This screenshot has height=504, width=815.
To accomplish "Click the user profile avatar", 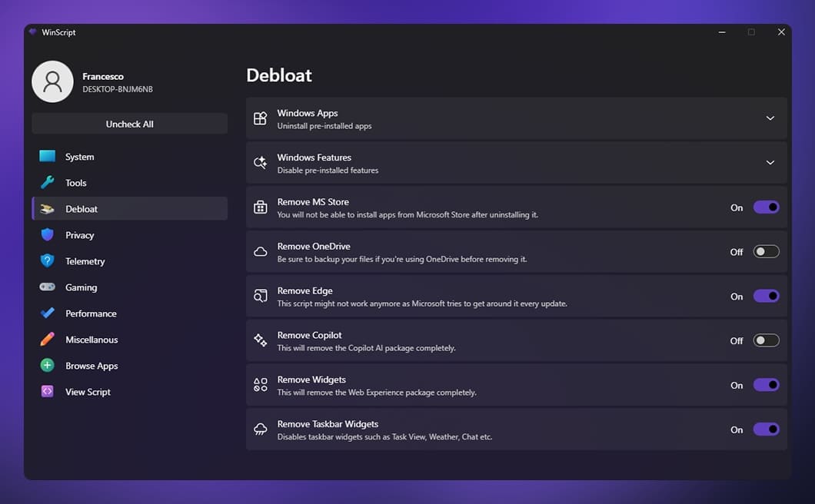I will click(x=52, y=81).
